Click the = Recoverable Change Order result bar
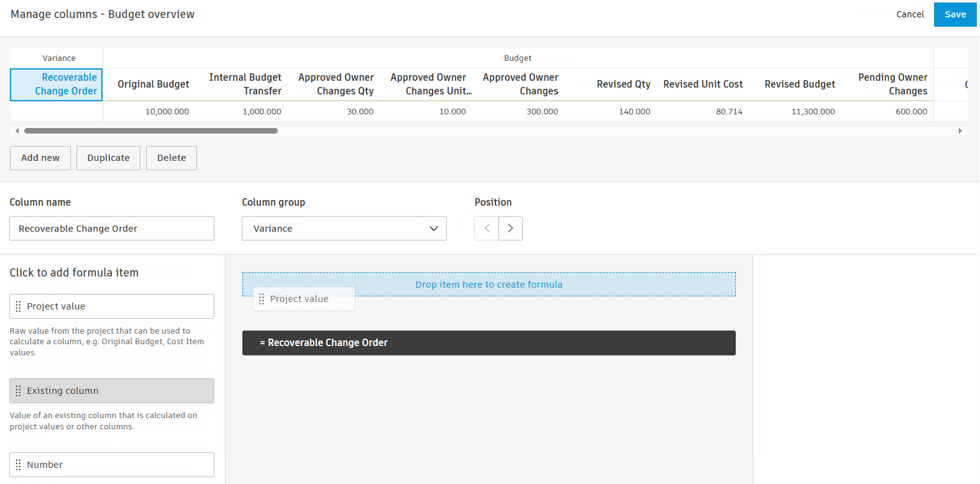980x484 pixels. [x=489, y=343]
